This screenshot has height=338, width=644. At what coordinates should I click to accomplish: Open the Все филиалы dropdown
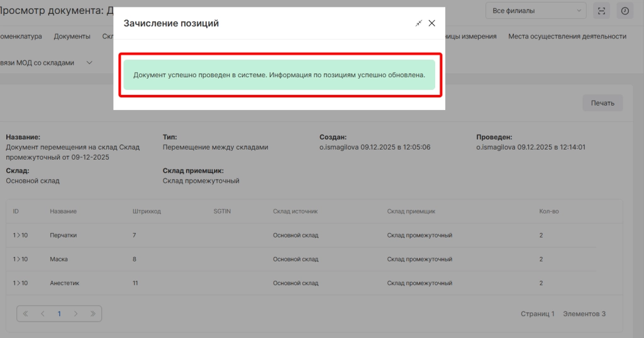[536, 11]
